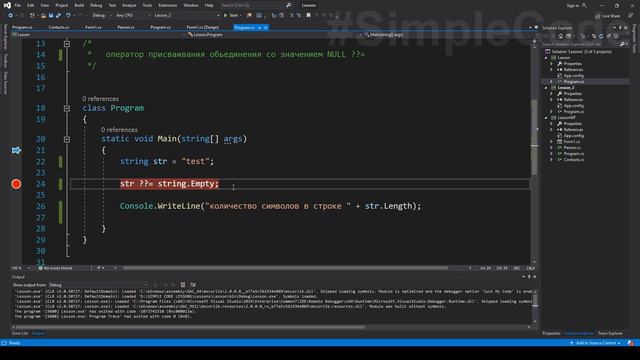Open the Main(string[] args) member dropdown
Image resolution: width=640 pixels, height=360 pixels.
pyautogui.click(x=448, y=35)
